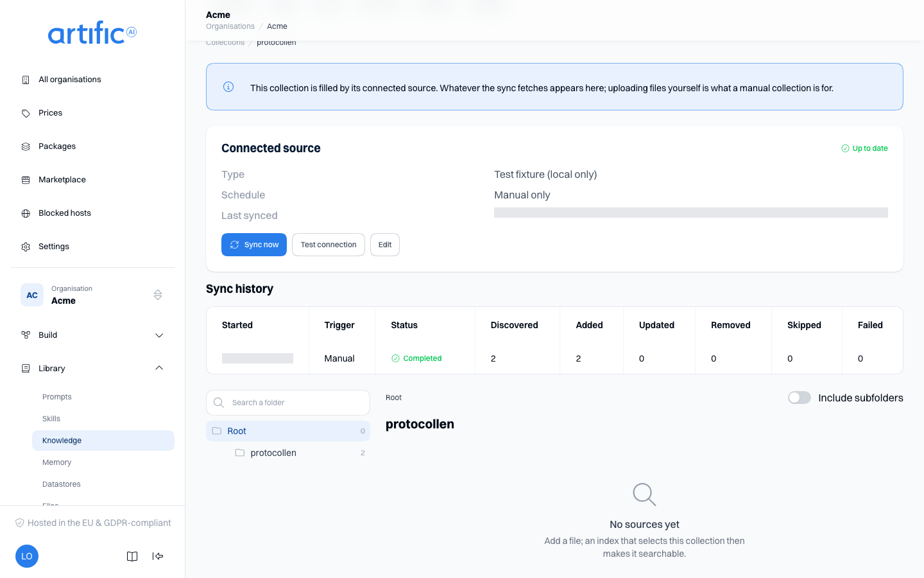Click the info icon in the banner
Screen dimensions: 924x578
click(228, 87)
